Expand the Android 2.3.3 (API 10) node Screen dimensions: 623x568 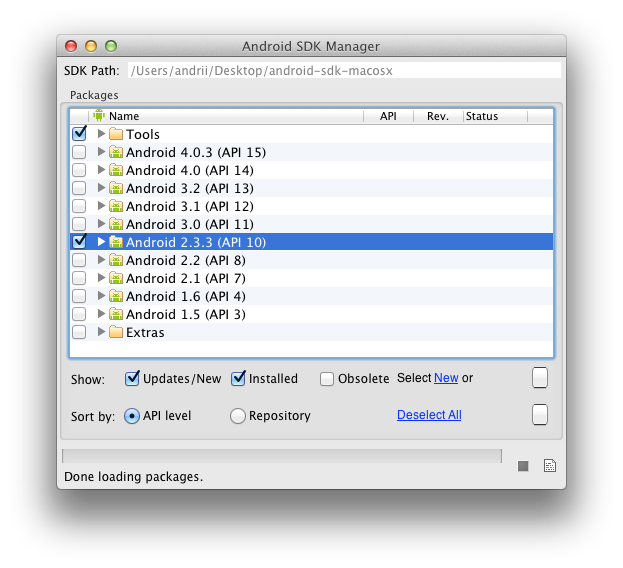pos(101,241)
